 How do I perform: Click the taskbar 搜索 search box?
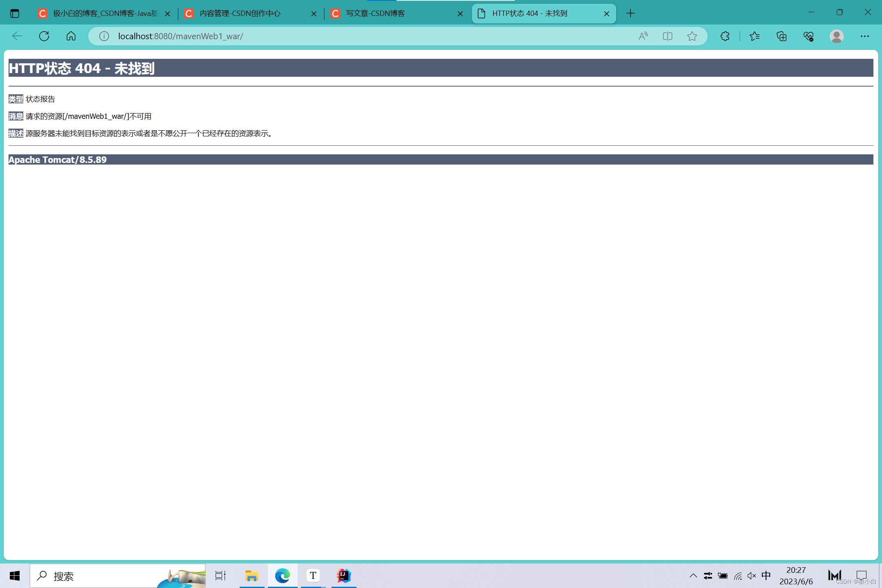tap(118, 576)
